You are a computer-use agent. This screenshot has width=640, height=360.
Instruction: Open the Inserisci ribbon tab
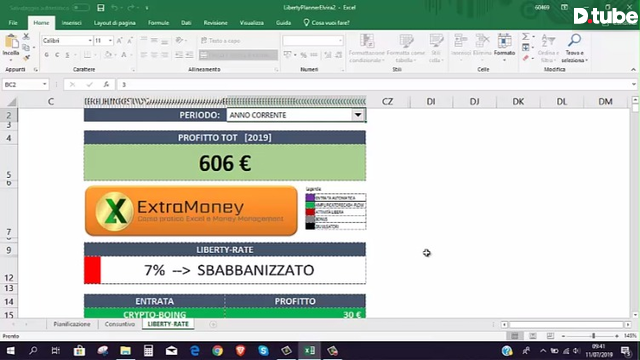[71, 23]
